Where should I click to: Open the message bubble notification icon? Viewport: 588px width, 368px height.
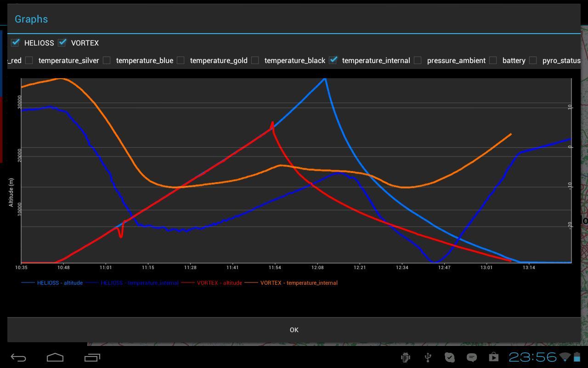pos(472,357)
